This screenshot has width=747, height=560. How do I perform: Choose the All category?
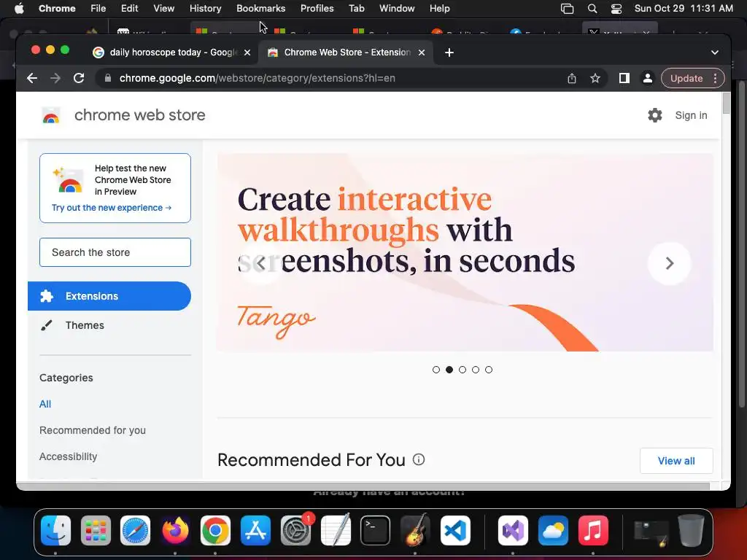pos(45,404)
